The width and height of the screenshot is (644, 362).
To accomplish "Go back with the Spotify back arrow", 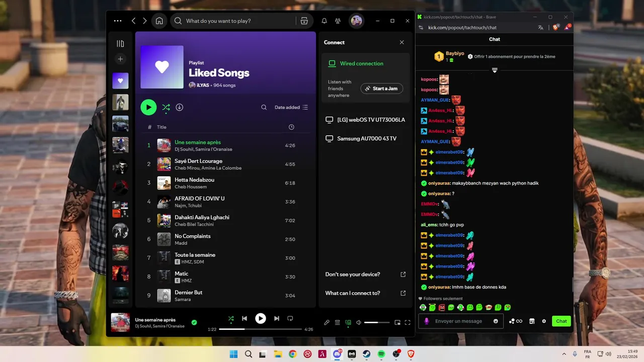I will (x=133, y=21).
